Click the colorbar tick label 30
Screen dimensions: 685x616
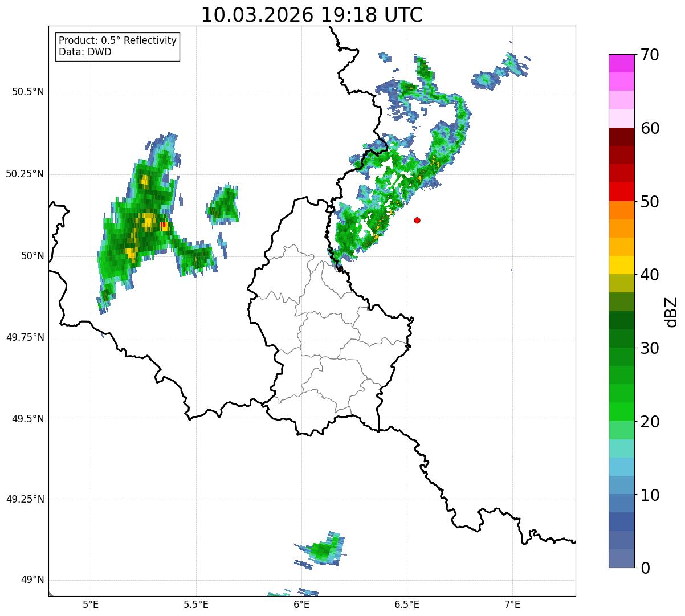coord(649,348)
